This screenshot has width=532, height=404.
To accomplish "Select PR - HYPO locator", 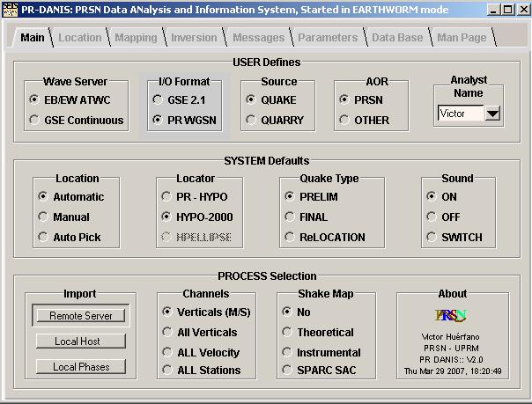I will (195, 196).
